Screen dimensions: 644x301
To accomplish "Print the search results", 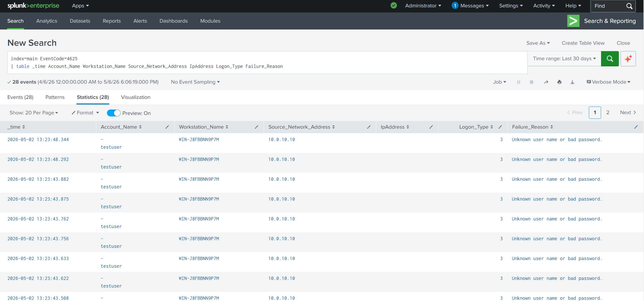I will click(559, 82).
